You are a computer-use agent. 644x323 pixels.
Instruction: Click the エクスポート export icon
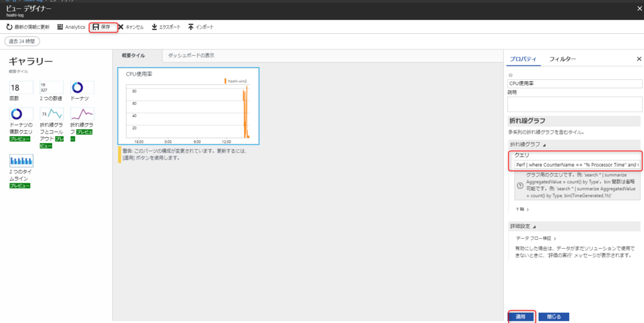155,27
